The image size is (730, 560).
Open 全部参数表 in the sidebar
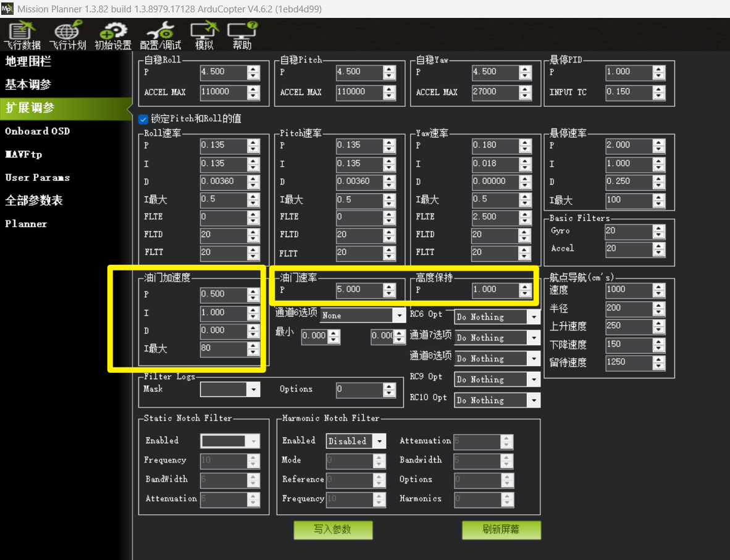pyautogui.click(x=34, y=201)
